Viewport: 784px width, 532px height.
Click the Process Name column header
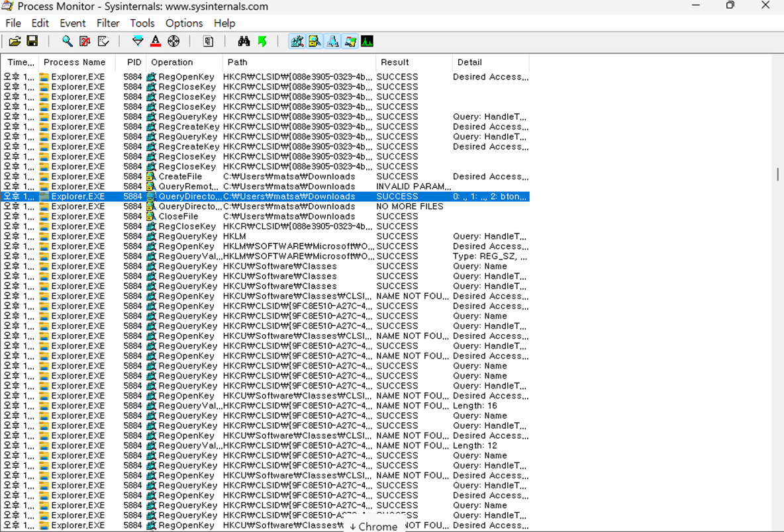pyautogui.click(x=77, y=62)
